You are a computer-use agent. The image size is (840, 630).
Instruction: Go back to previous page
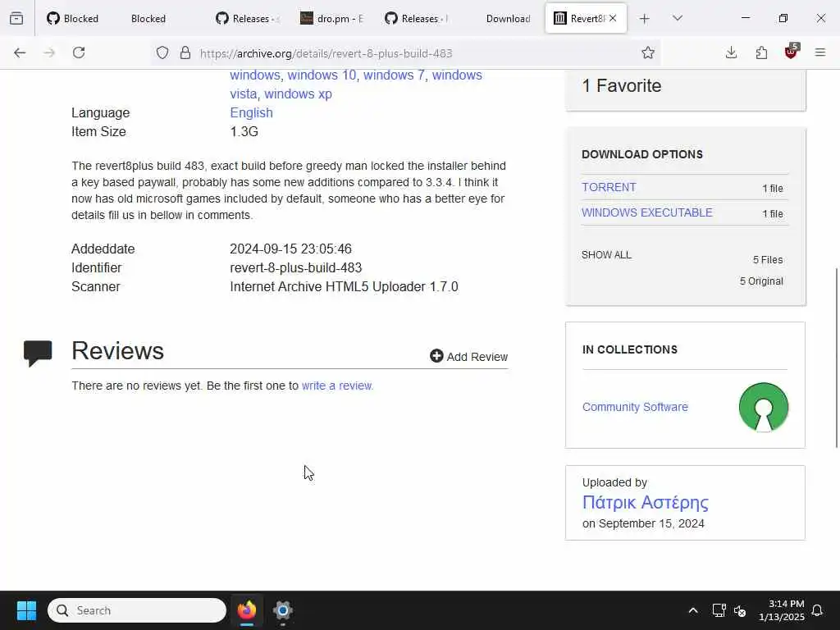click(20, 52)
